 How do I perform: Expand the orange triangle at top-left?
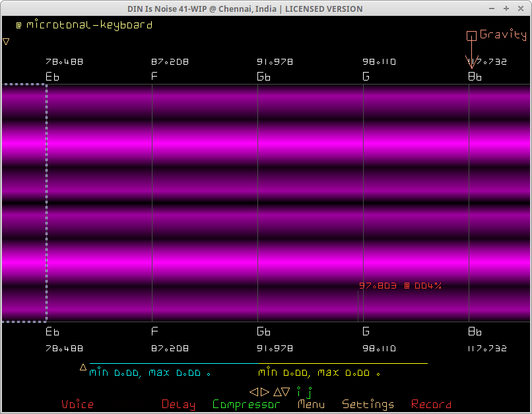[x=6, y=42]
